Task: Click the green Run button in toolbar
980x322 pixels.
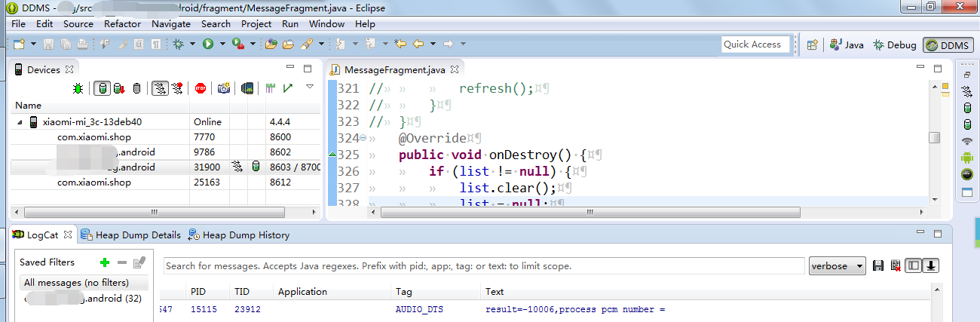Action: tap(207, 44)
